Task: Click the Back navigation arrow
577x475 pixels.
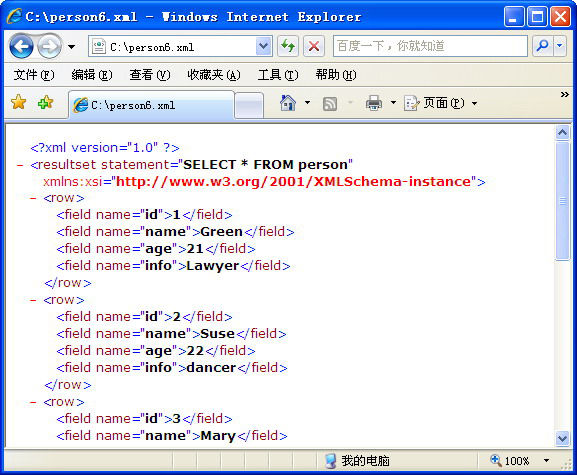Action: point(21,46)
